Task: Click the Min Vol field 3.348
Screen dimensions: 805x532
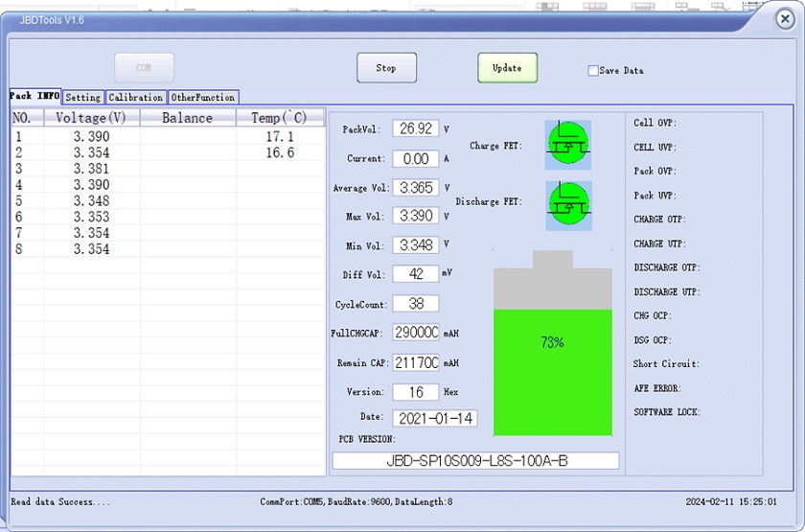Action: (416, 245)
